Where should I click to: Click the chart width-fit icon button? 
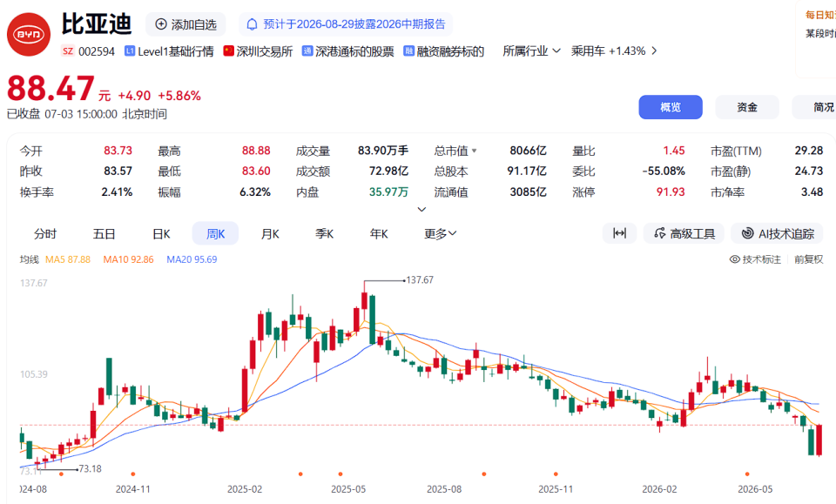[619, 233]
